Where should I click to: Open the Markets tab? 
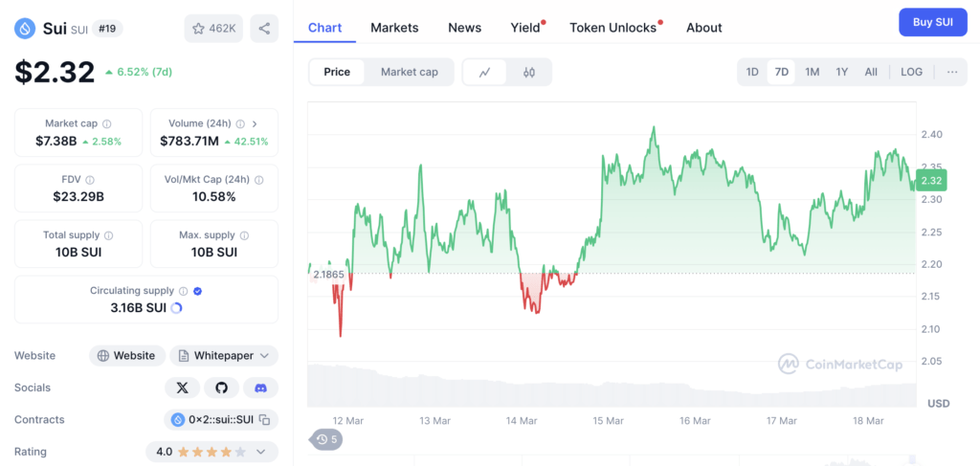[x=394, y=28]
